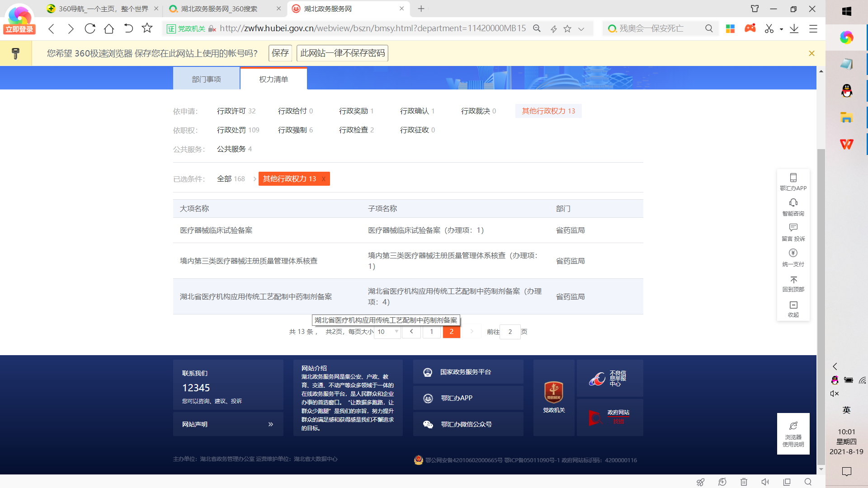Click 回到顶部 arrow icon
The height and width of the screenshot is (488, 868).
coord(793,280)
